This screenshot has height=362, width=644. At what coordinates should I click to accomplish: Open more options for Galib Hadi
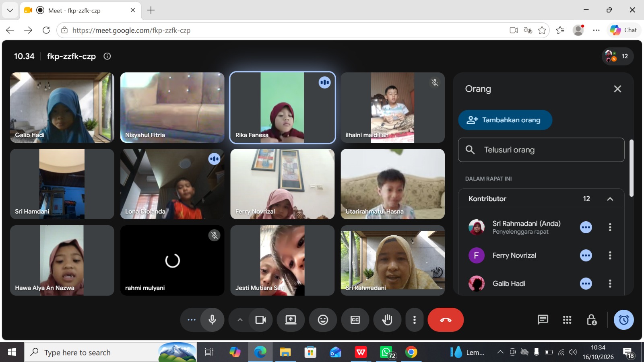pyautogui.click(x=610, y=284)
